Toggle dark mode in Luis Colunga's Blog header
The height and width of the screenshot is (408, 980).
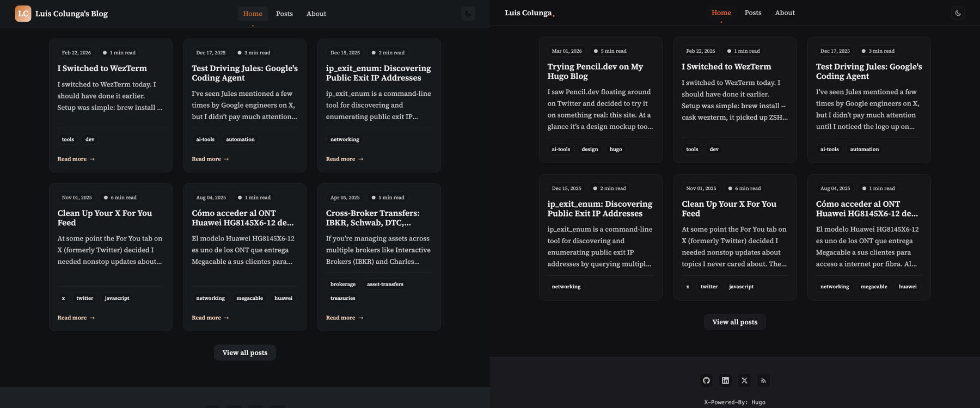pos(468,14)
